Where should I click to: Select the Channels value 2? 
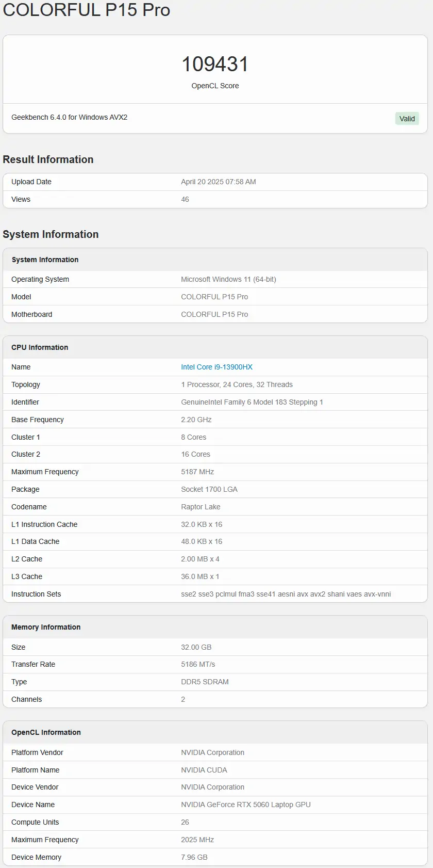coord(183,699)
